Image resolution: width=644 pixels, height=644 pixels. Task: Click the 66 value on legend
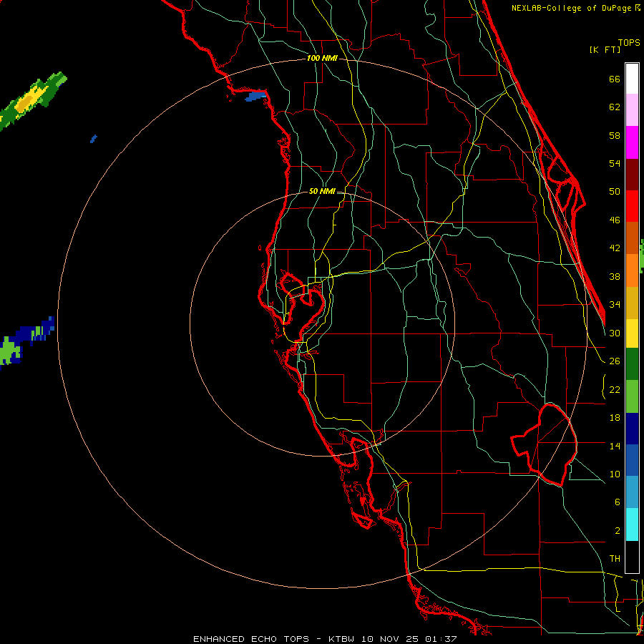pos(615,79)
